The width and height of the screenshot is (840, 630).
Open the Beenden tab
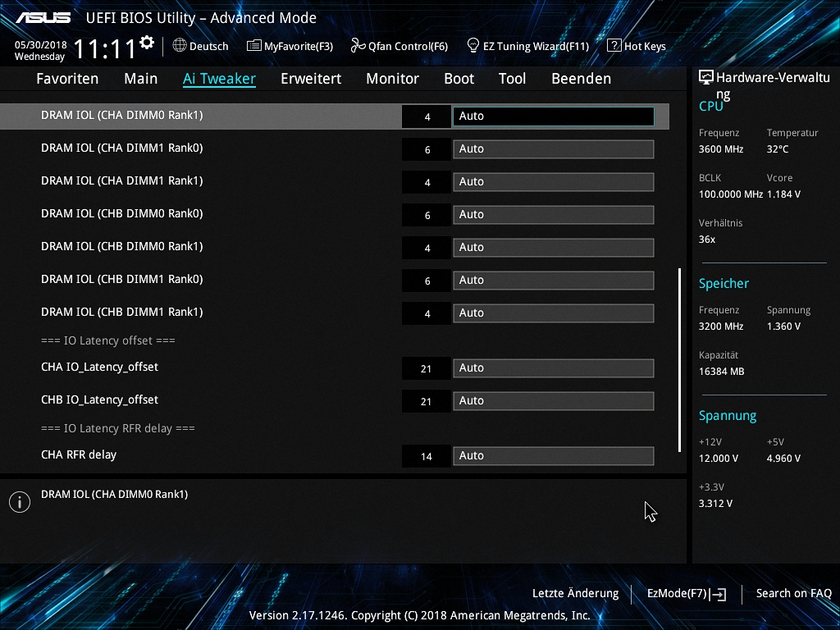click(x=582, y=79)
